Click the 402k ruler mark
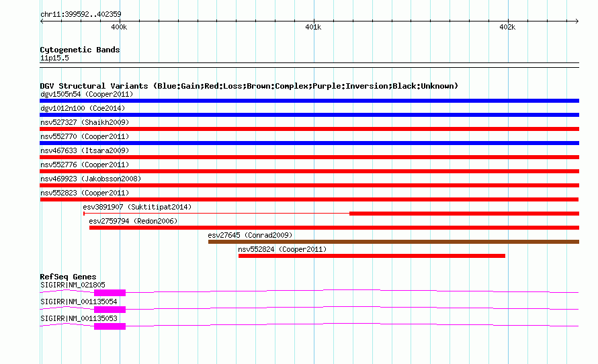The image size is (598, 364). pos(507,27)
